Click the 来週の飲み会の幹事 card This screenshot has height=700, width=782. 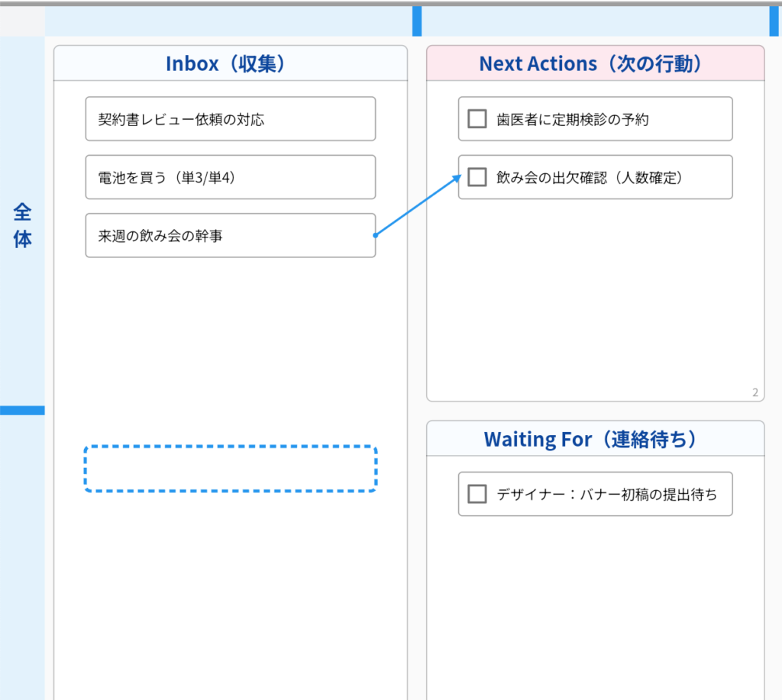[230, 236]
